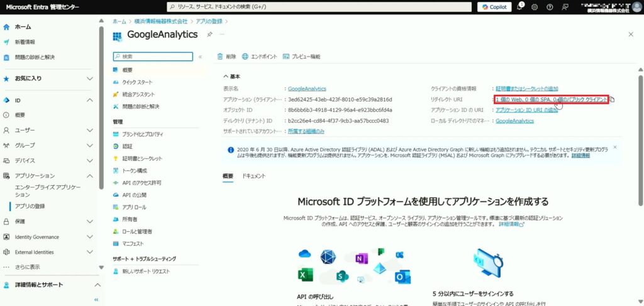
Task: Click ホーム breadcrumb link
Action: coord(119,21)
